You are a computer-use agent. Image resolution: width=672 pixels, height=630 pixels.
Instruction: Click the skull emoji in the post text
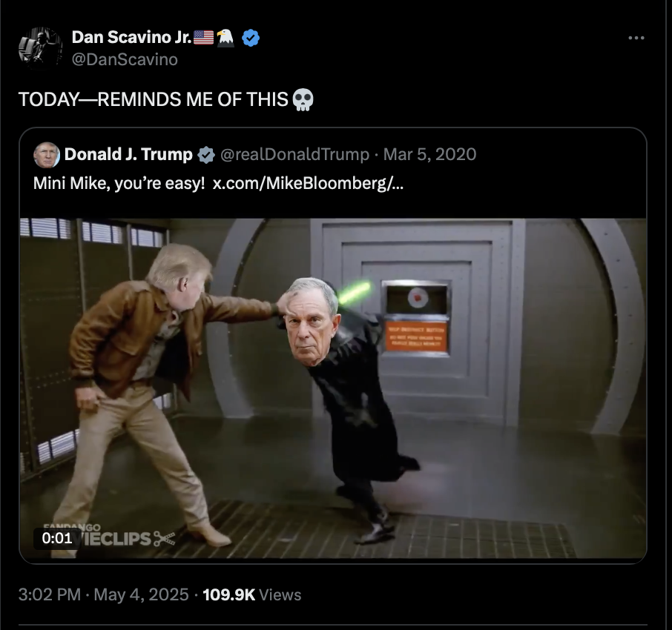303,100
